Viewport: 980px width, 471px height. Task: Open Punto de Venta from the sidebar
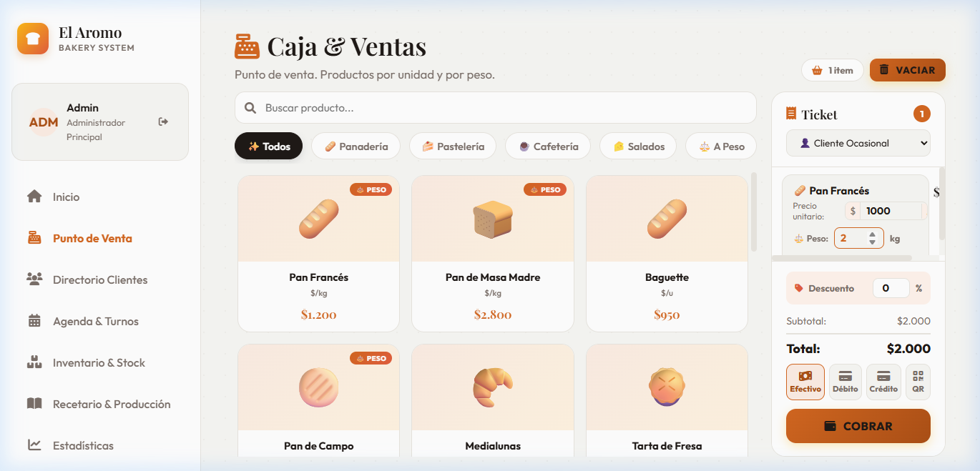click(33, 238)
